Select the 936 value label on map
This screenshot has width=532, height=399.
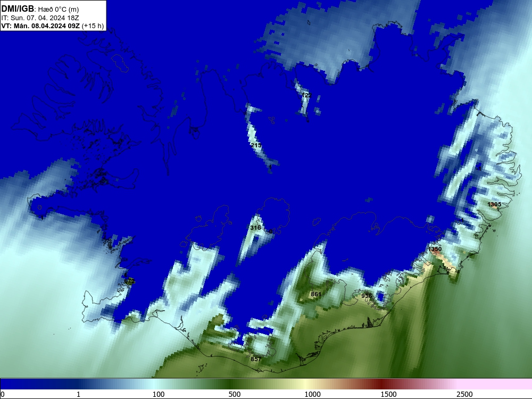367,296
